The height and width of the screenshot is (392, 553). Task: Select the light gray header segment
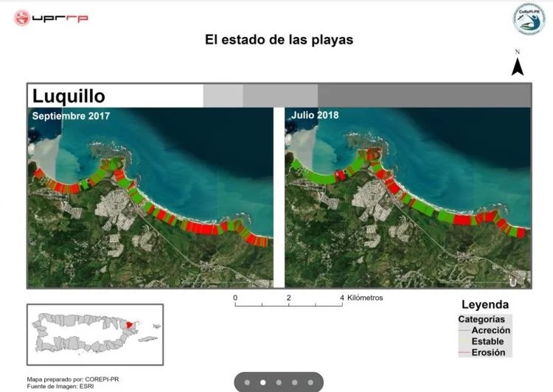pos(223,96)
